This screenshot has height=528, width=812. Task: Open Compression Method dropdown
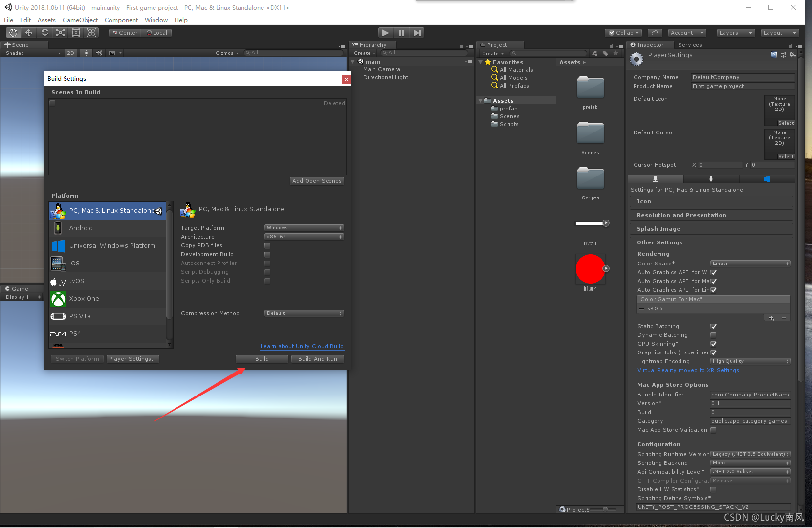point(304,313)
